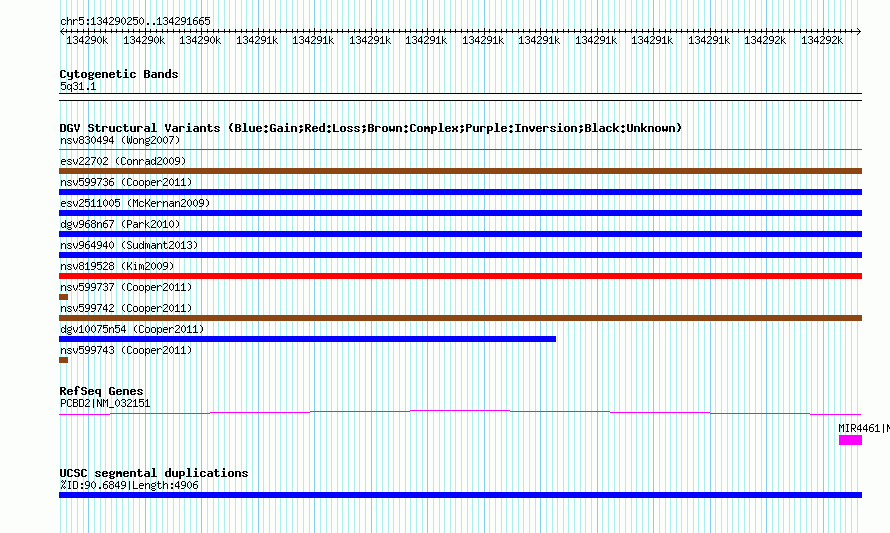Click the small brown nsv599743 block
The height and width of the screenshot is (533, 890).
64,360
